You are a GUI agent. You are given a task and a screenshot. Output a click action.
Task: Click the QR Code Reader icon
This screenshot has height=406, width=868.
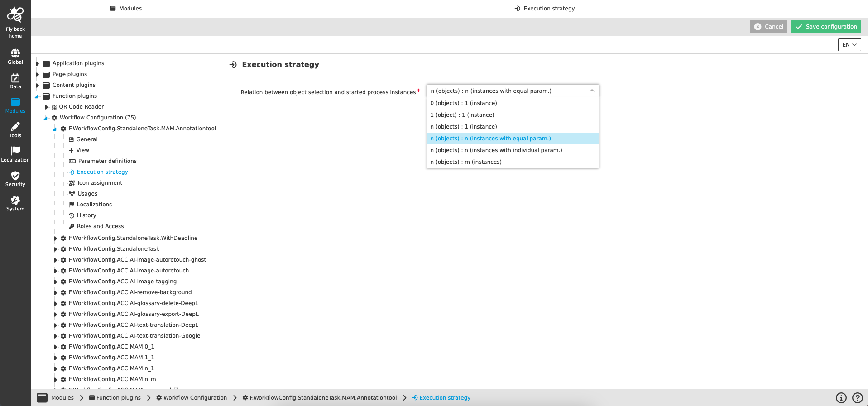(x=54, y=107)
